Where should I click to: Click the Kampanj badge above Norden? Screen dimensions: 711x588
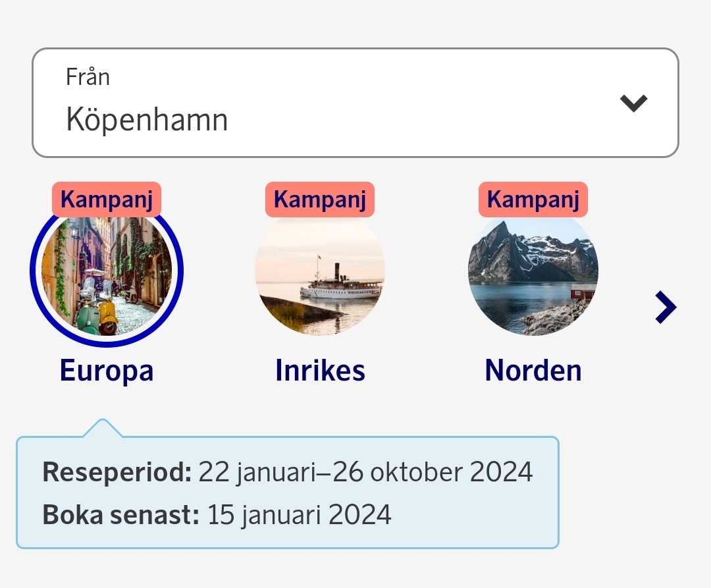coord(533,199)
